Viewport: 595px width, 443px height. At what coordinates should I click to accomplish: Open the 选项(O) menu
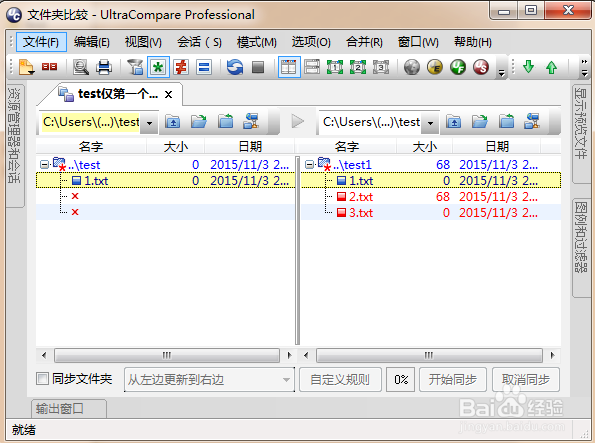[x=311, y=42]
